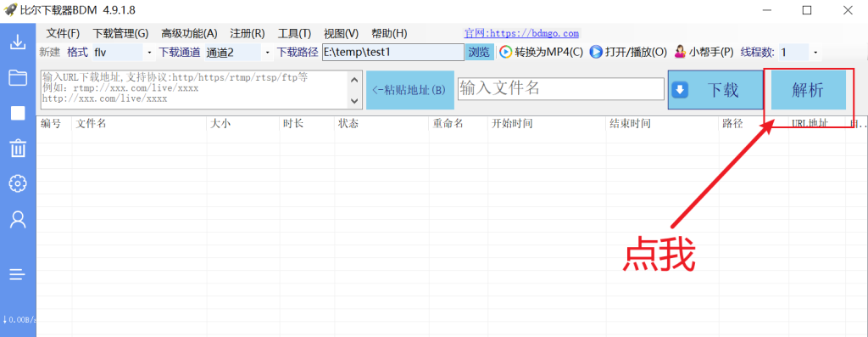Click the rocket app icon in title bar
The image size is (868, 337).
9,10
